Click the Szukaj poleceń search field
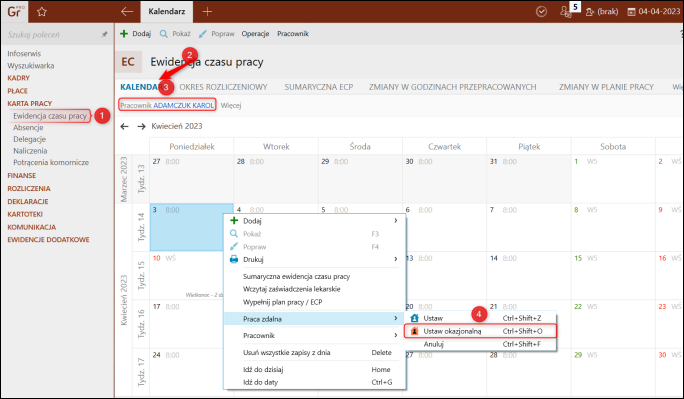The height and width of the screenshot is (399, 684). [x=52, y=34]
